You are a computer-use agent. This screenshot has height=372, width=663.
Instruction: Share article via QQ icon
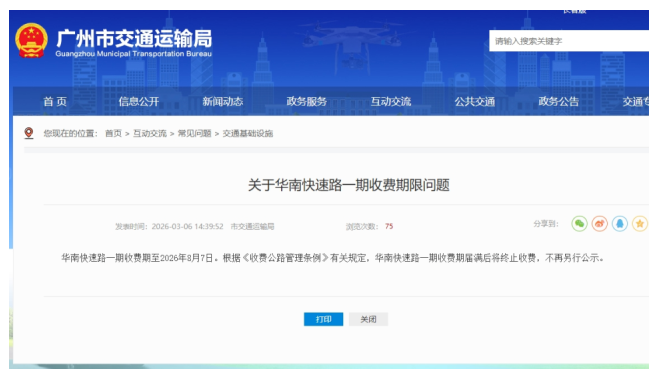tap(620, 224)
